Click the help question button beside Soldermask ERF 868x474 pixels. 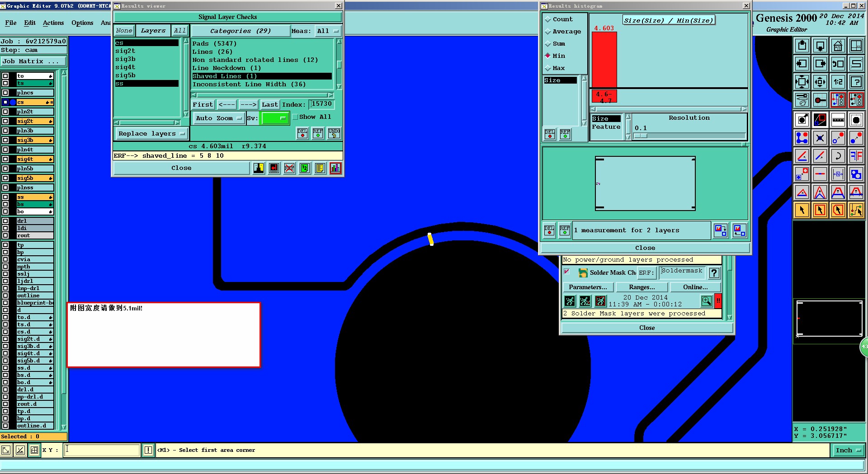point(714,273)
